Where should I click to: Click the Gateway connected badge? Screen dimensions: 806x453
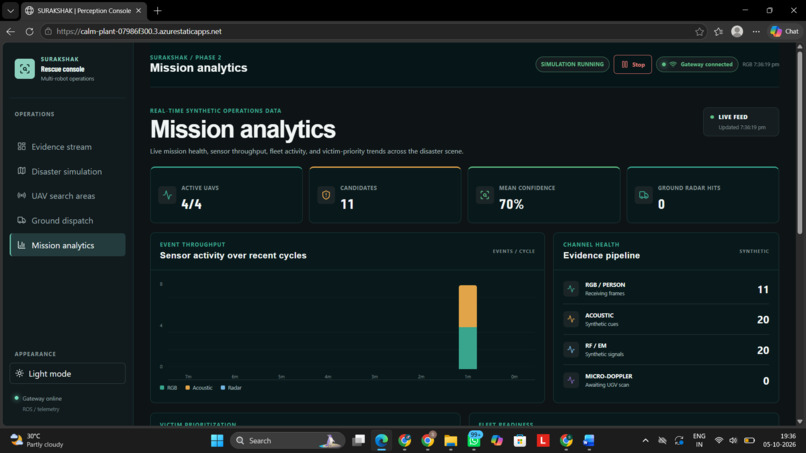pos(697,64)
